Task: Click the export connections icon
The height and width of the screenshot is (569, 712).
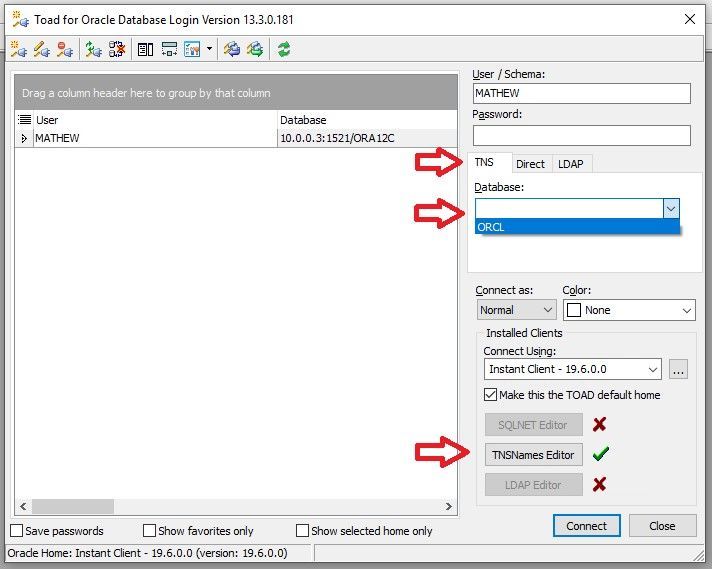Action: 255,49
